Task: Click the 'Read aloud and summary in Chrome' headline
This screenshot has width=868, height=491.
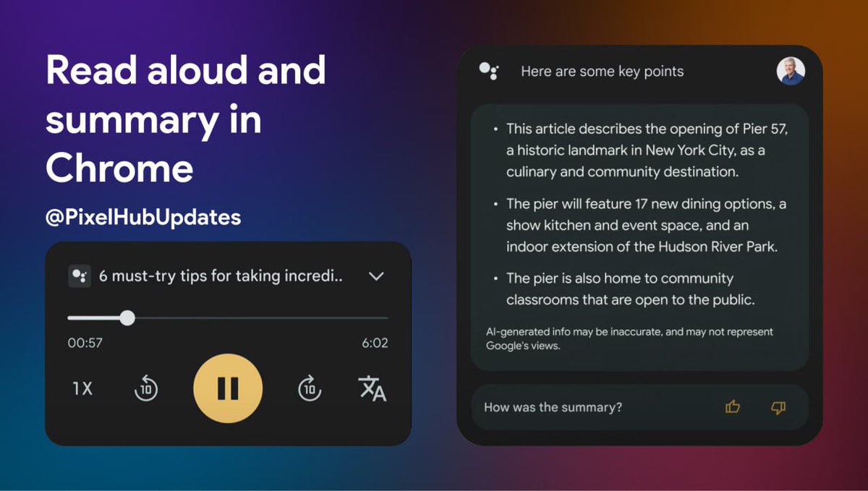Action: point(186,119)
